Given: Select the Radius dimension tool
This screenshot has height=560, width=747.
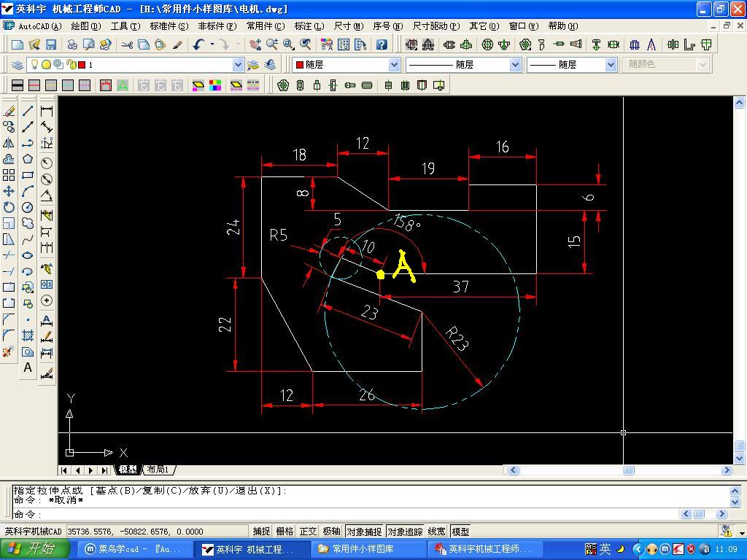Looking at the screenshot, I should point(47,163).
